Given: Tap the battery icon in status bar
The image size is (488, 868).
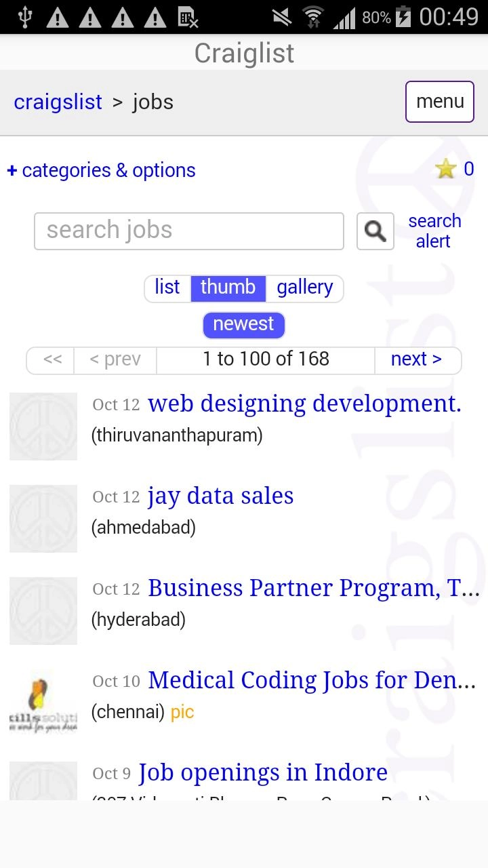Looking at the screenshot, I should pos(403,17).
